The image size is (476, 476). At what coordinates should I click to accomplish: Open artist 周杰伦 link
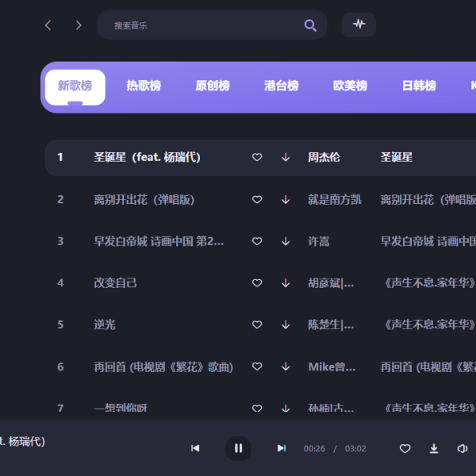click(x=324, y=158)
